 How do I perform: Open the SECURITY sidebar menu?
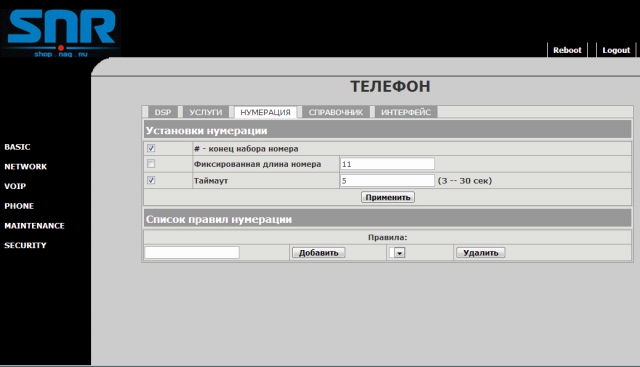[x=25, y=245]
